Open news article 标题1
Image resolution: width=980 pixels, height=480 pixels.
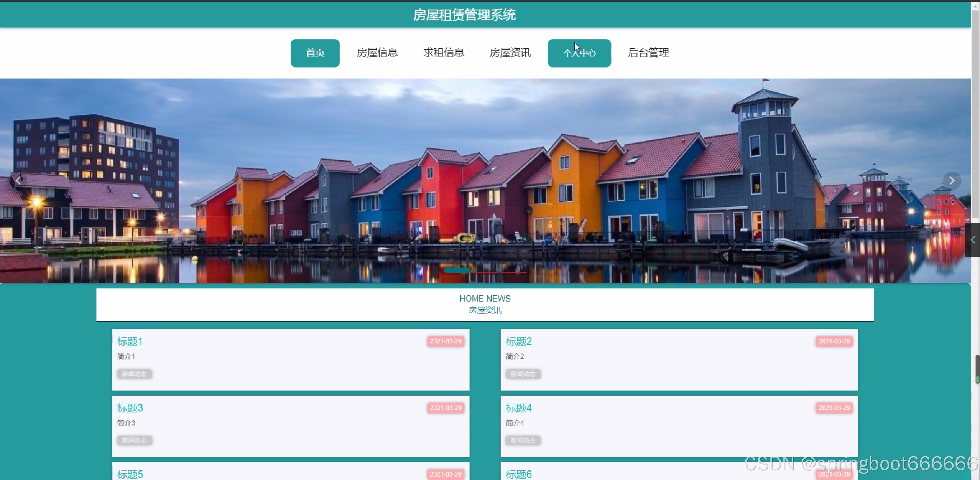click(x=130, y=341)
